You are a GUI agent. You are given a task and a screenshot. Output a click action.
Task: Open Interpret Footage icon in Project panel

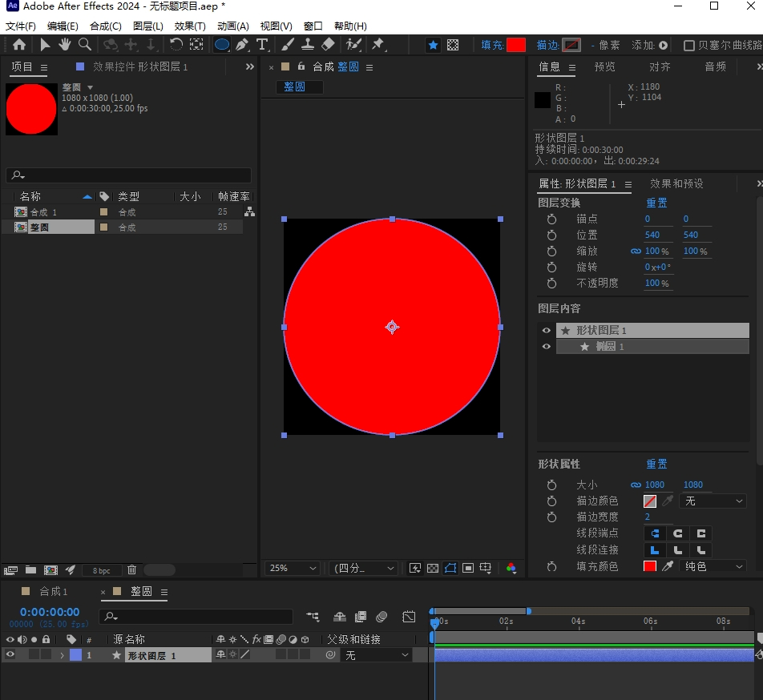pyautogui.click(x=10, y=569)
